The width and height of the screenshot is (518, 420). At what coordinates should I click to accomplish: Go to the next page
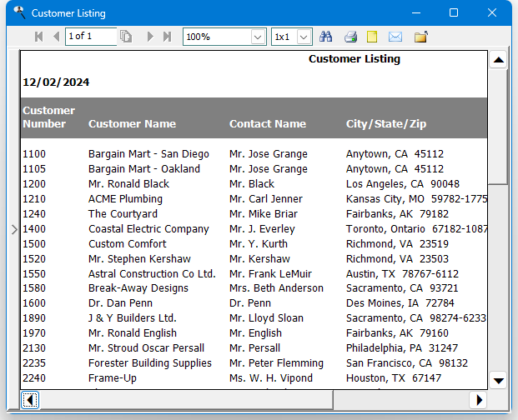coord(150,37)
